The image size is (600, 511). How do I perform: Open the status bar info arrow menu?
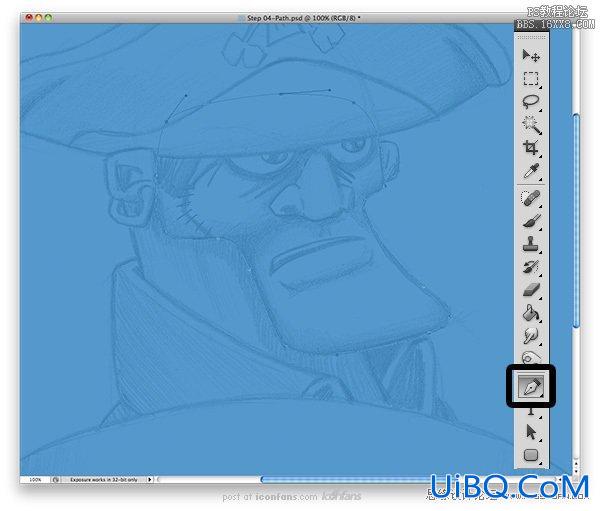[x=150, y=479]
